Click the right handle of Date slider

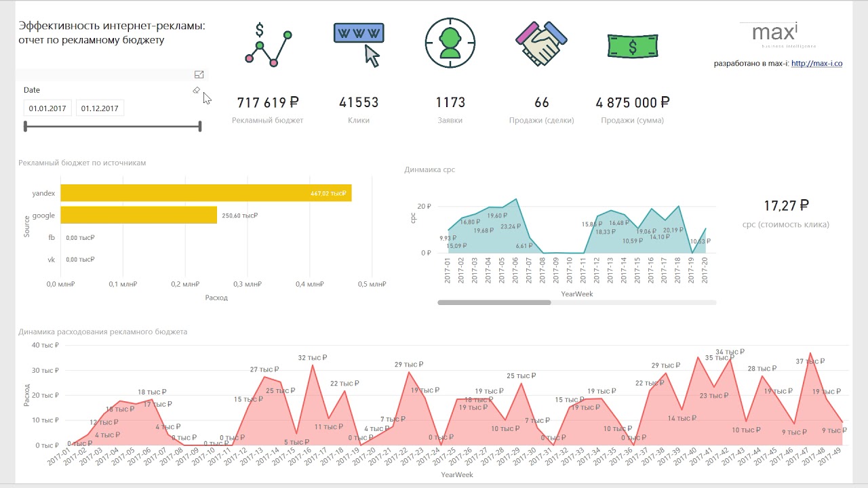(199, 126)
